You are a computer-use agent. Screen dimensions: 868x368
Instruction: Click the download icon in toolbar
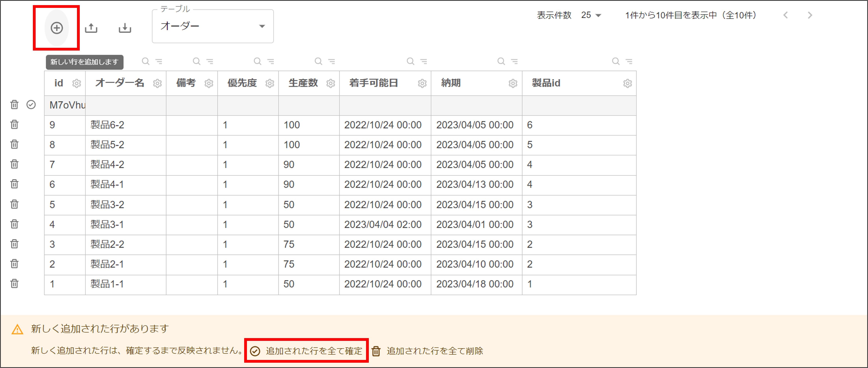[125, 28]
